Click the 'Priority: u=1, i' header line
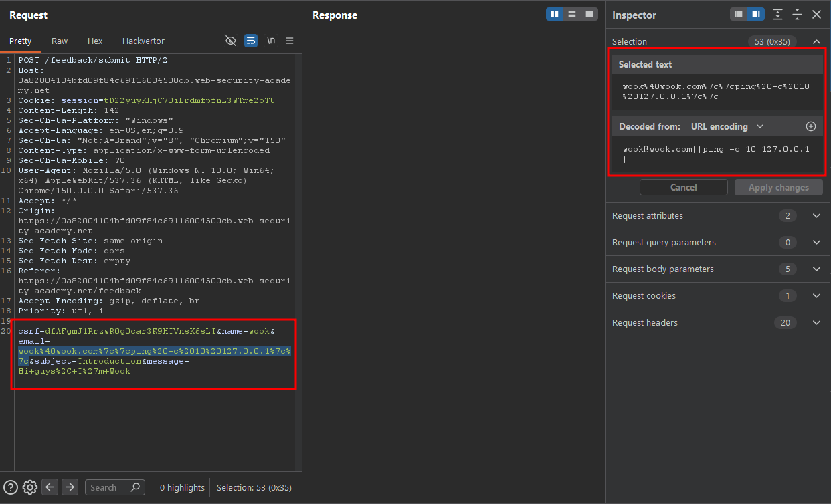 [x=61, y=311]
